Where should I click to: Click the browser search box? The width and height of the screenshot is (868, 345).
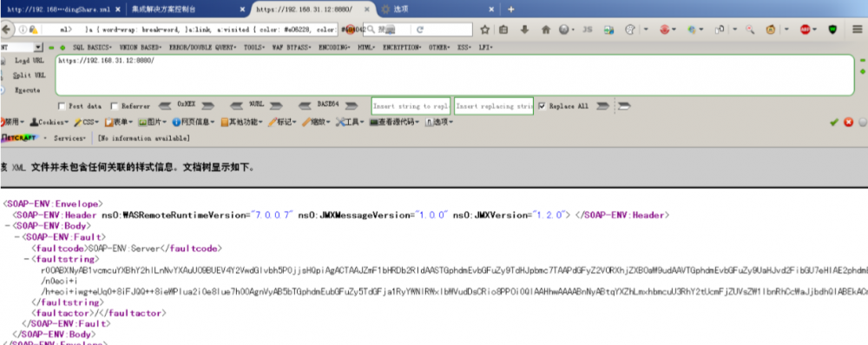pyautogui.click(x=419, y=30)
